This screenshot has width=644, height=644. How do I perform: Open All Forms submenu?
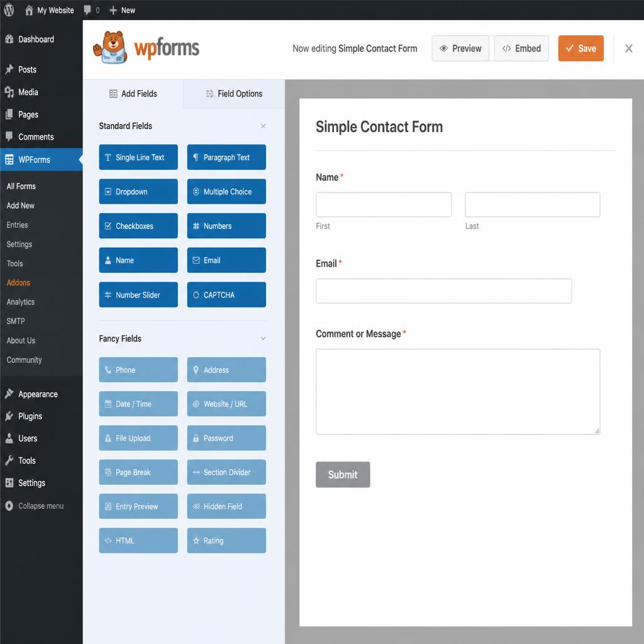(21, 186)
